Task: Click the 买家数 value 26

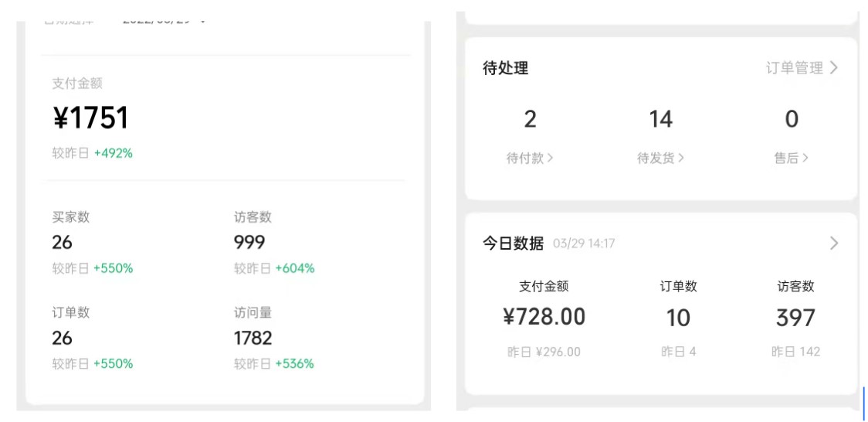Action: 62,243
